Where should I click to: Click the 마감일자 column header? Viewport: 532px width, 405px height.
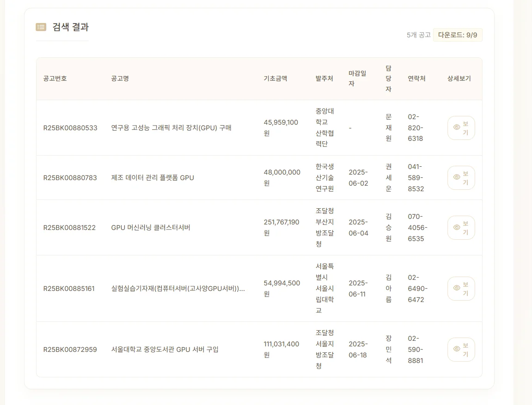click(357, 79)
